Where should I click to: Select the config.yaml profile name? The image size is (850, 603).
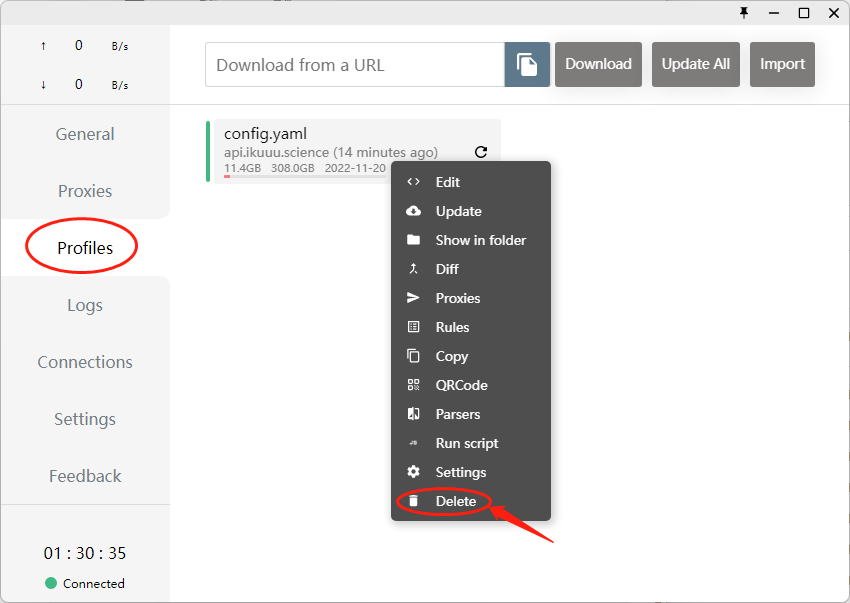[x=266, y=134]
